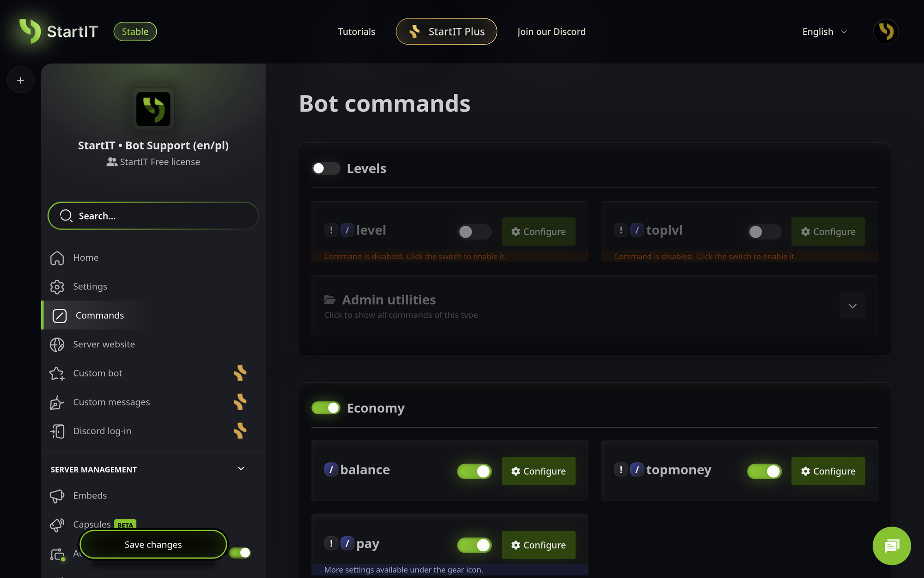
Task: Open the English language dropdown
Action: [x=825, y=32]
